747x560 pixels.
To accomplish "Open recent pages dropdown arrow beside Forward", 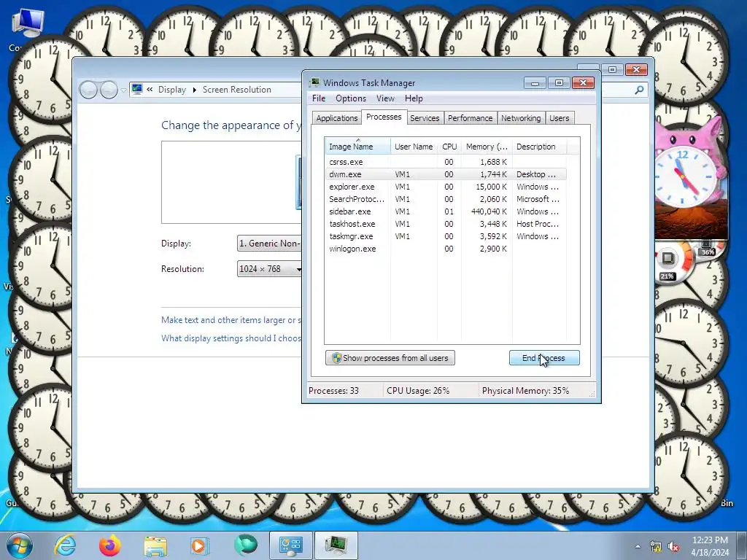I will point(123,90).
